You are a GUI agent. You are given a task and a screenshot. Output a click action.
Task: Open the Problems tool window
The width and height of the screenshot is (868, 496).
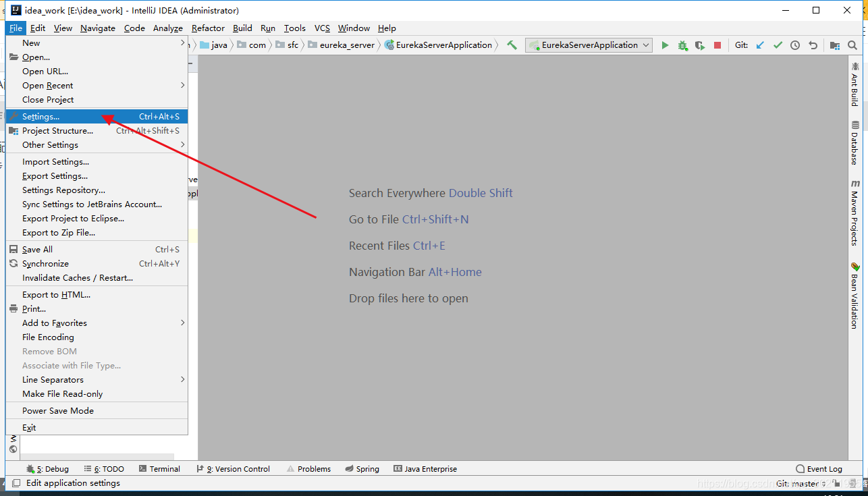308,469
